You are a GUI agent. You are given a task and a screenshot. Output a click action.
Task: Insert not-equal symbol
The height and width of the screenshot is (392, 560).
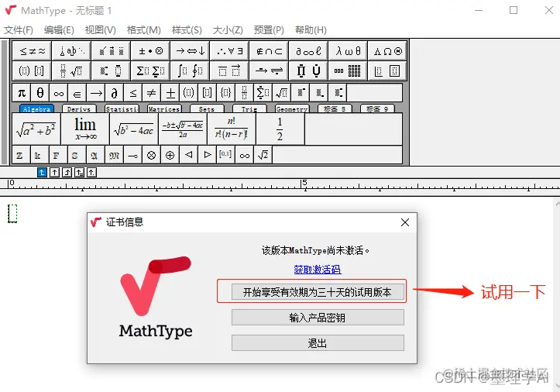[152, 93]
